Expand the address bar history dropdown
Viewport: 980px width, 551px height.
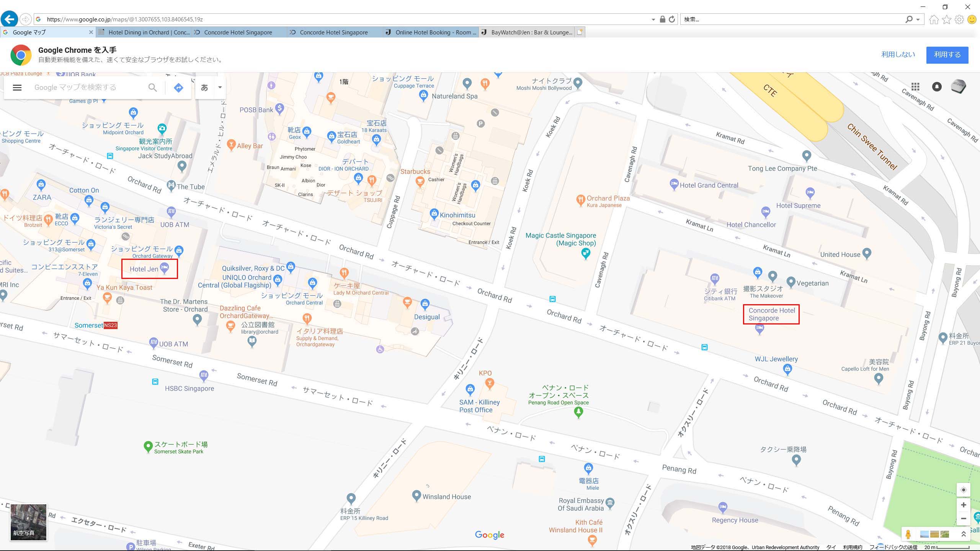click(653, 20)
